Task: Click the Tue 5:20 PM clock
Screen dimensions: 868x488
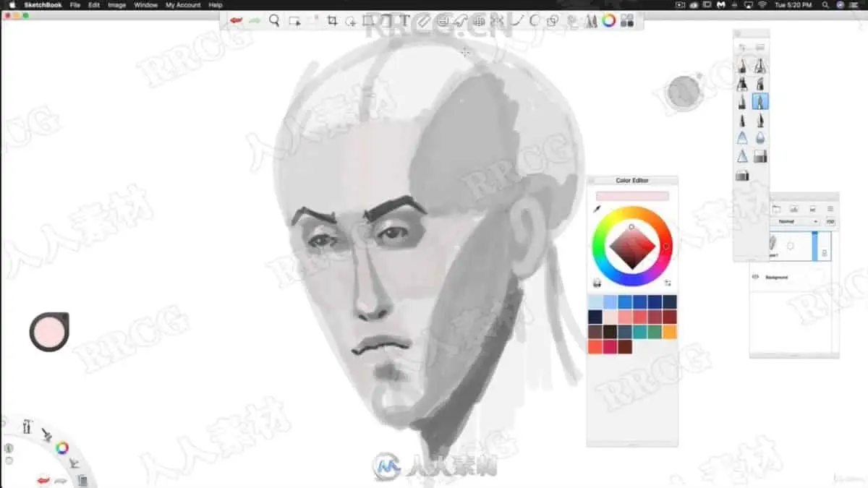Action: [x=794, y=5]
